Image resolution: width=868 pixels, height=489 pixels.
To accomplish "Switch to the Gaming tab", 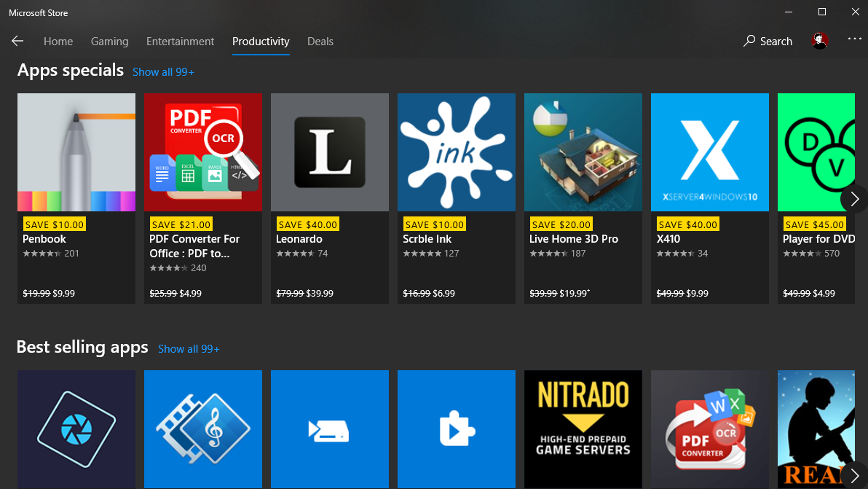I will tap(109, 42).
